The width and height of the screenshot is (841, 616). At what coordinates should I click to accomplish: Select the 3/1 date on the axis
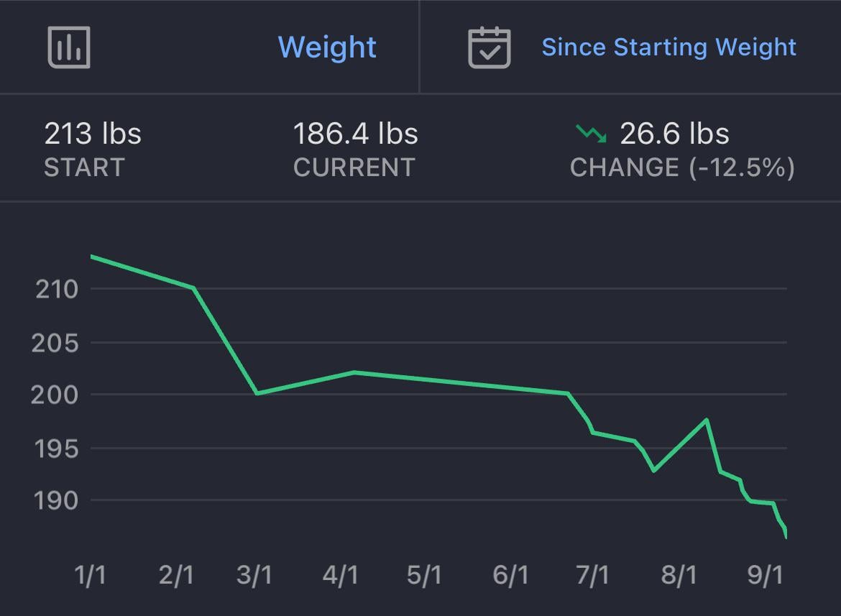click(254, 576)
